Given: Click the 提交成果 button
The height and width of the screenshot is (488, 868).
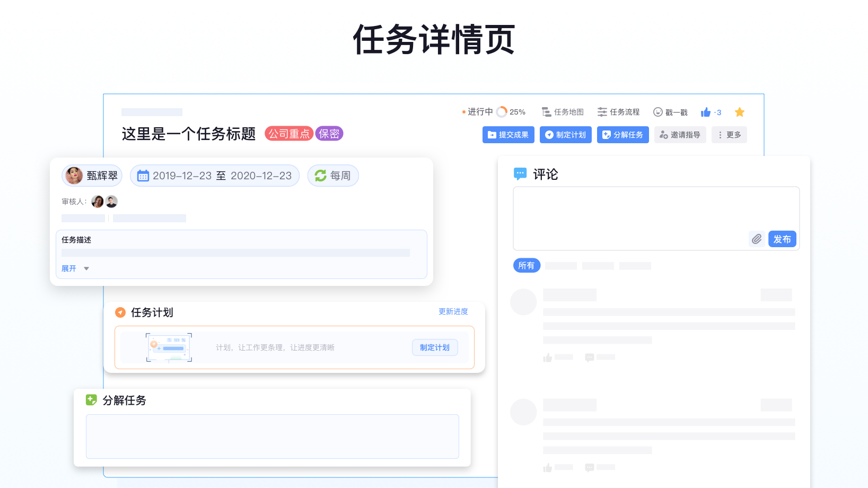Looking at the screenshot, I should (508, 135).
